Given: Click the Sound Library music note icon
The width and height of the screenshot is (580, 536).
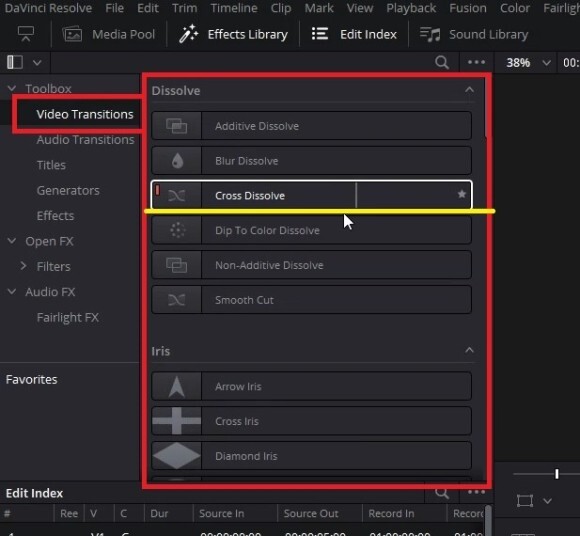Looking at the screenshot, I should click(430, 34).
